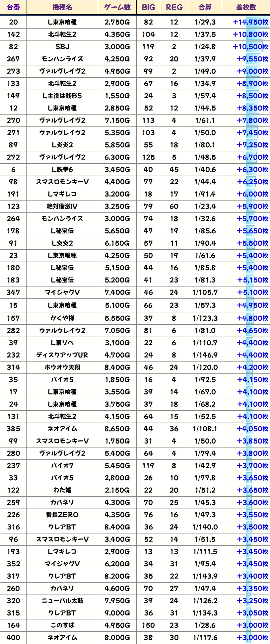Click machine number 400 cell
Viewport: 270px width, 644px height.
coord(13,638)
